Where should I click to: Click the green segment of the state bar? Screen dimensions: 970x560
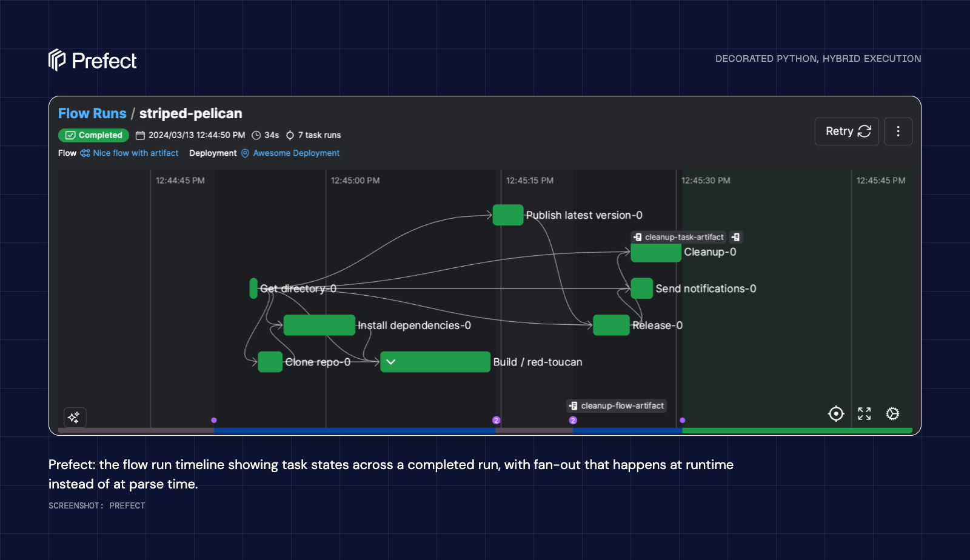797,430
